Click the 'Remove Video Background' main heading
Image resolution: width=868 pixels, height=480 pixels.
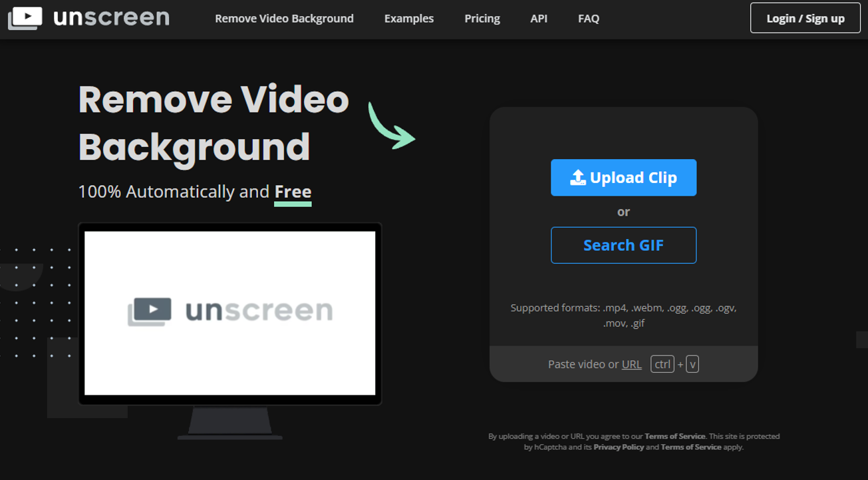pos(214,123)
